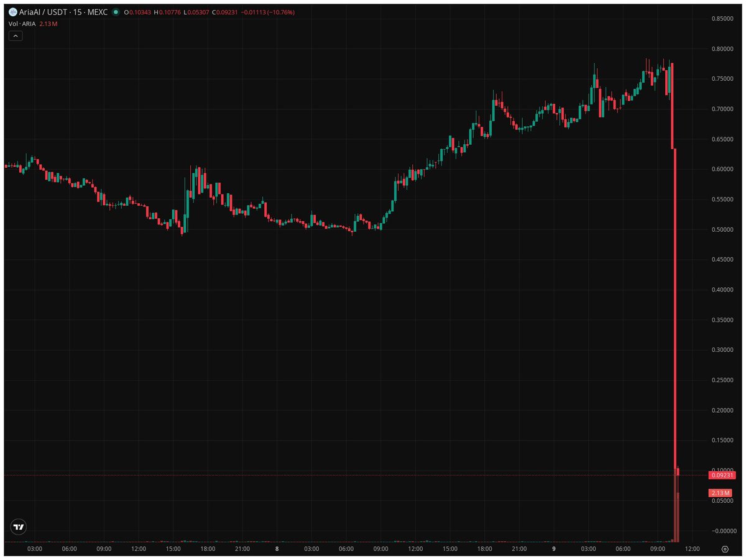
Task: Click the 0.20000 price axis label
Action: (722, 410)
